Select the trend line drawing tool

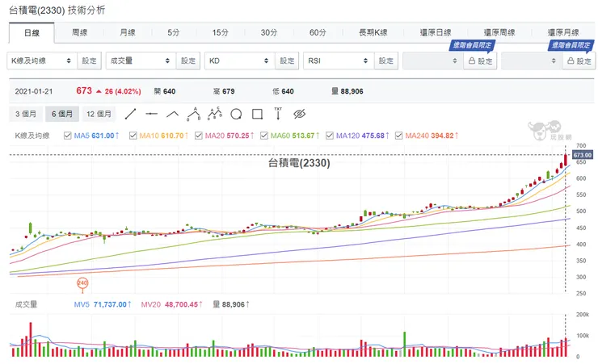tap(130, 114)
